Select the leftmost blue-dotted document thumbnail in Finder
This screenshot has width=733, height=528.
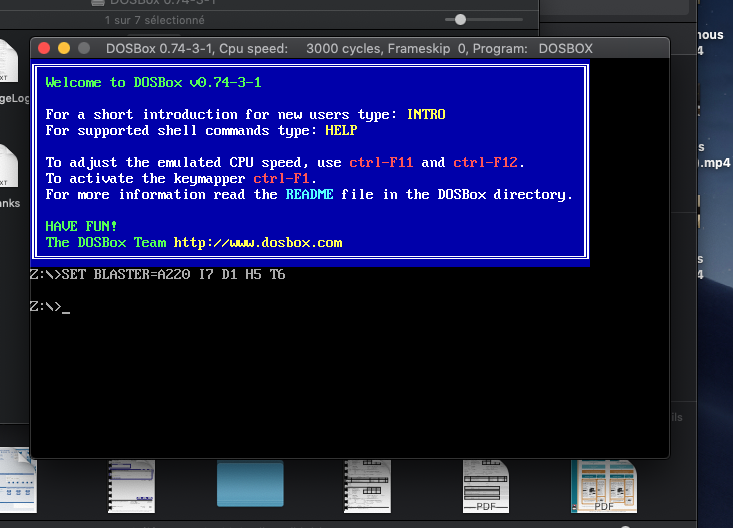pos(18,480)
